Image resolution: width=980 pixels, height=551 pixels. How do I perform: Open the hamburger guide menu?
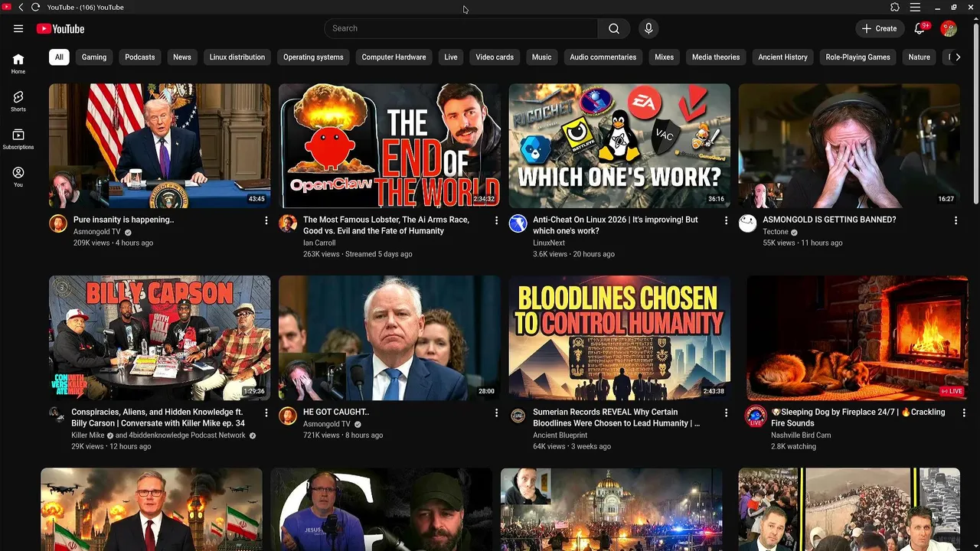tap(18, 28)
